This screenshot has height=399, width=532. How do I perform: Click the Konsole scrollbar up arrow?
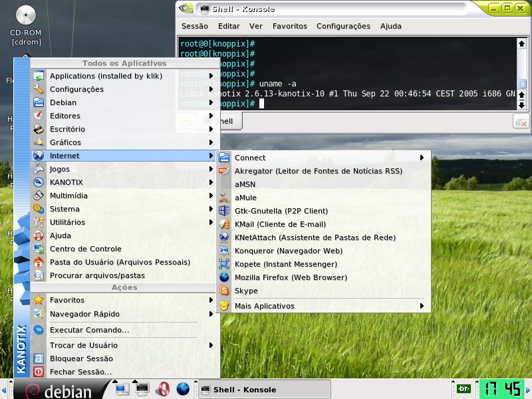(x=522, y=43)
